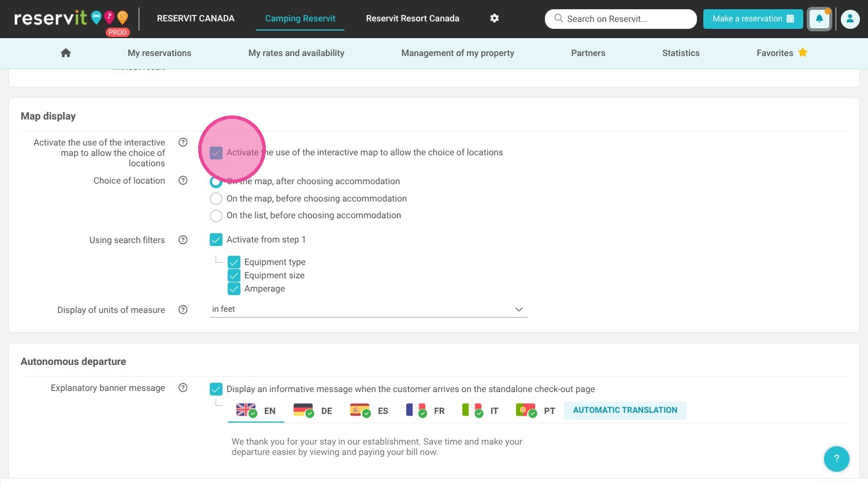Click the calendar icon in Make a reservation
Screen dimensions: 868x485
click(x=791, y=18)
